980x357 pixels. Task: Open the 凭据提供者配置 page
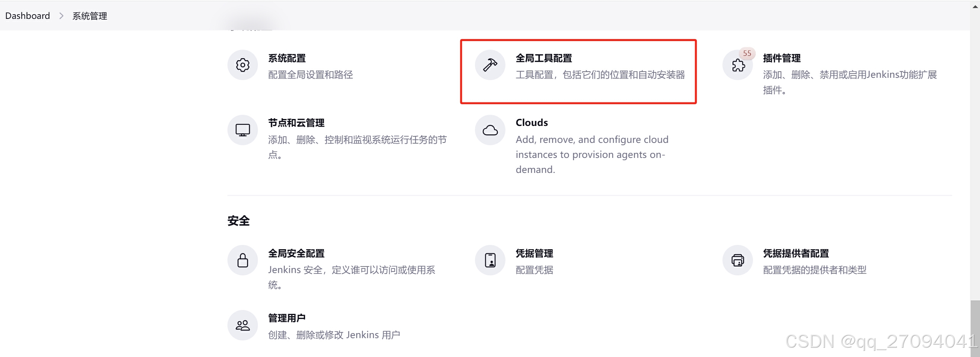click(x=796, y=253)
